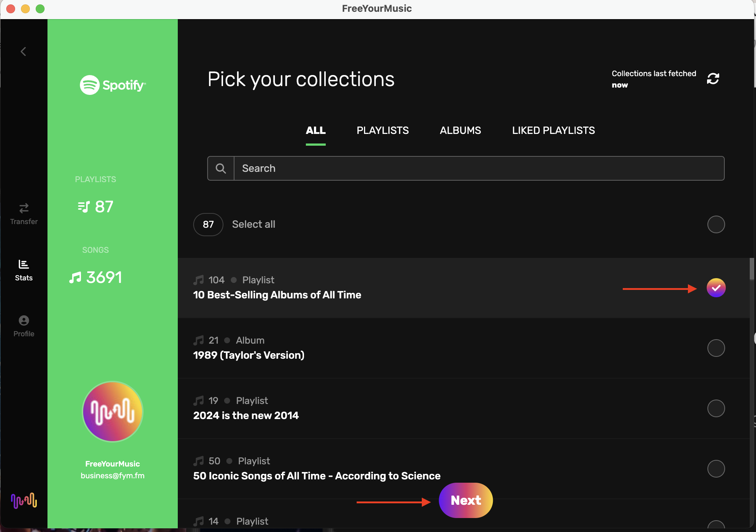Click the Spotify logo in green panel
This screenshot has width=756, height=532.
[113, 85]
